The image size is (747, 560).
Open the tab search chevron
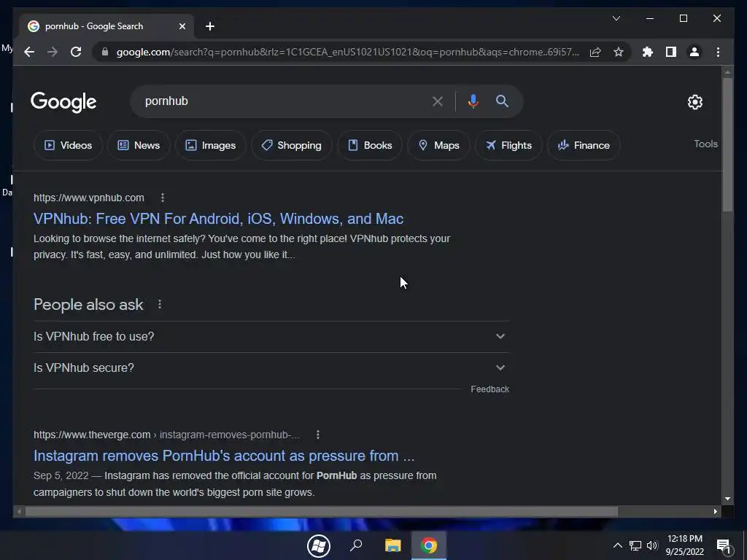coord(616,18)
